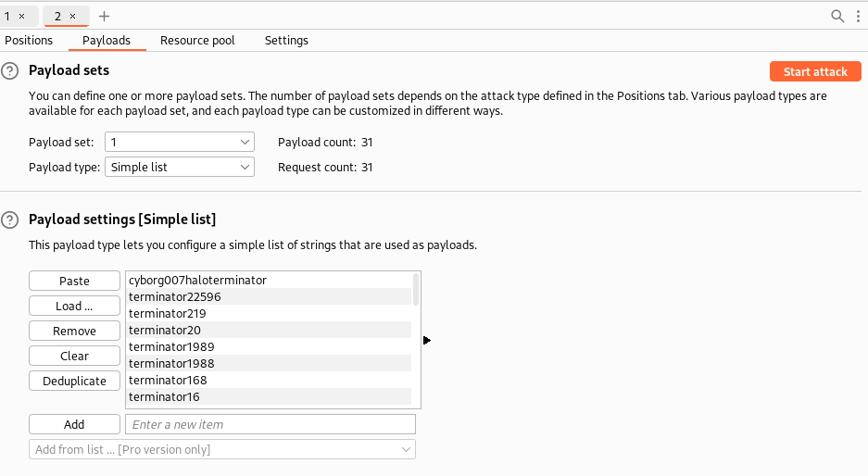Open the three-dot options menu

(x=857, y=16)
